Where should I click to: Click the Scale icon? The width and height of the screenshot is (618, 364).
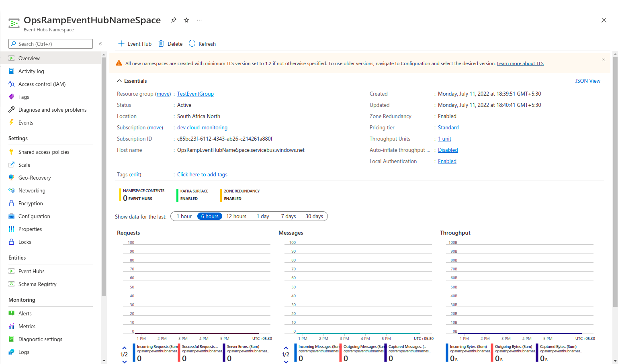[x=12, y=165]
